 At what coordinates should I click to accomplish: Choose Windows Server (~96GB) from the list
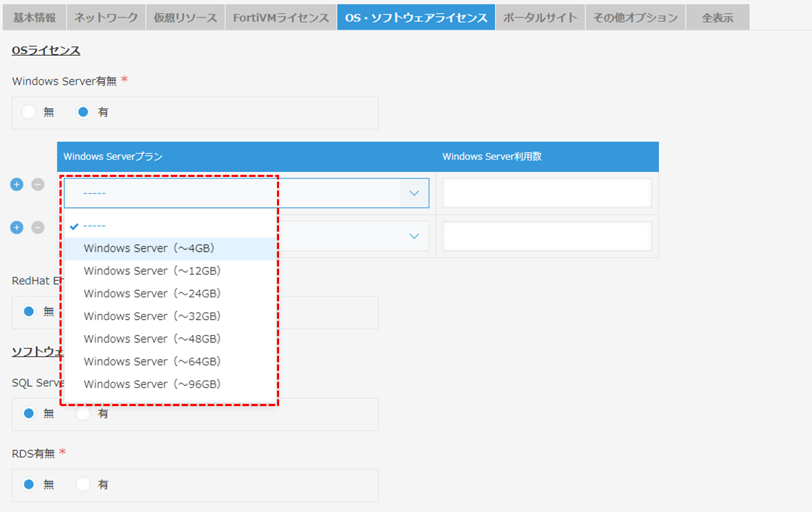170,384
